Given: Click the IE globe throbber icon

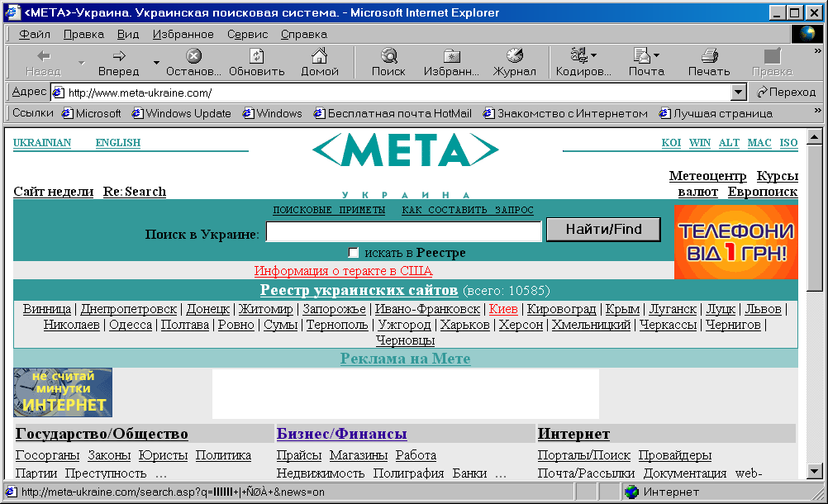Looking at the screenshot, I should (807, 34).
